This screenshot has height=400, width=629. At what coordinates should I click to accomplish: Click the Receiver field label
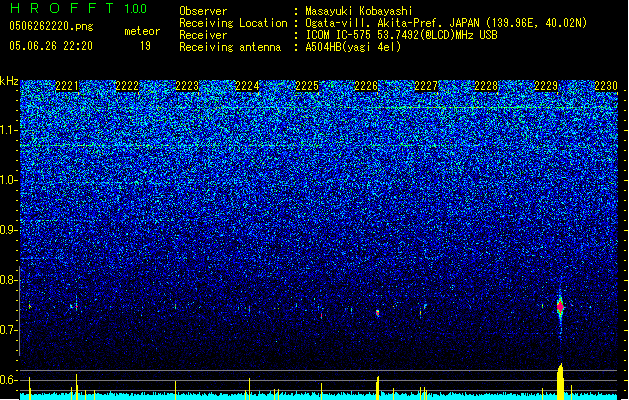203,35
